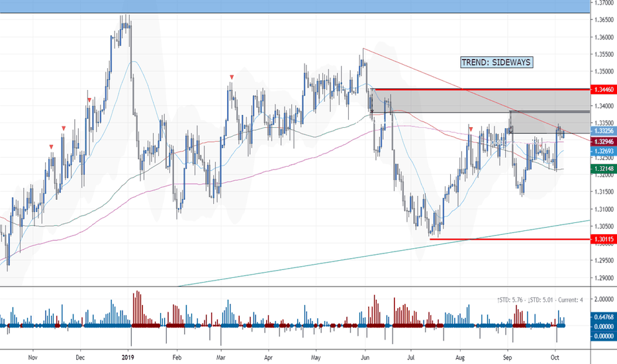The height and width of the screenshot is (364, 617).
Task: Select the dark red 1.32946 price label
Action: [604, 142]
